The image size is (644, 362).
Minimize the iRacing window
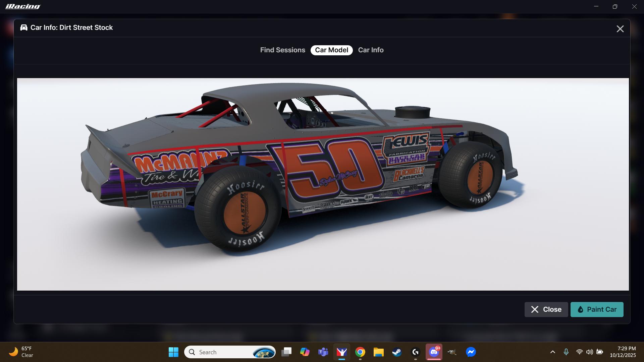pyautogui.click(x=596, y=6)
